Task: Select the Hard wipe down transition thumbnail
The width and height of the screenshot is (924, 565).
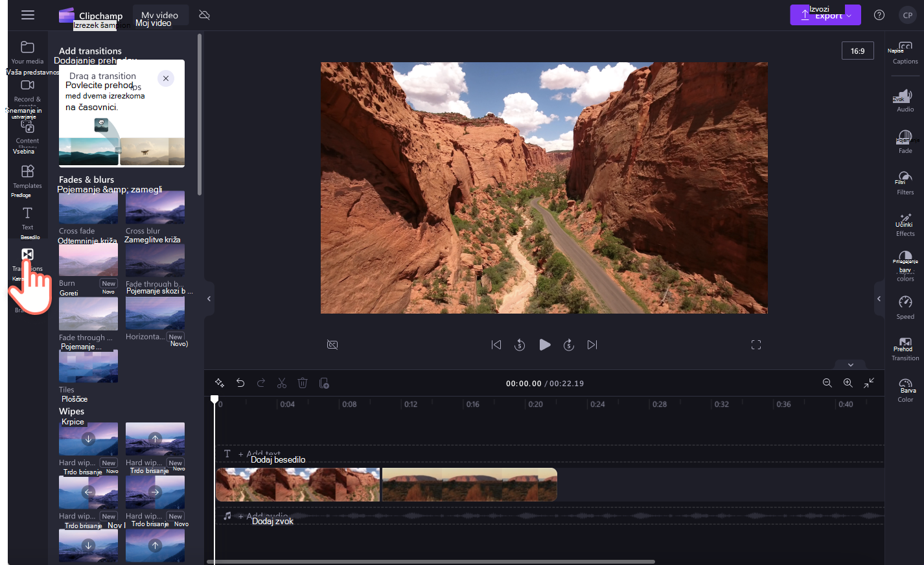Action: click(x=88, y=439)
